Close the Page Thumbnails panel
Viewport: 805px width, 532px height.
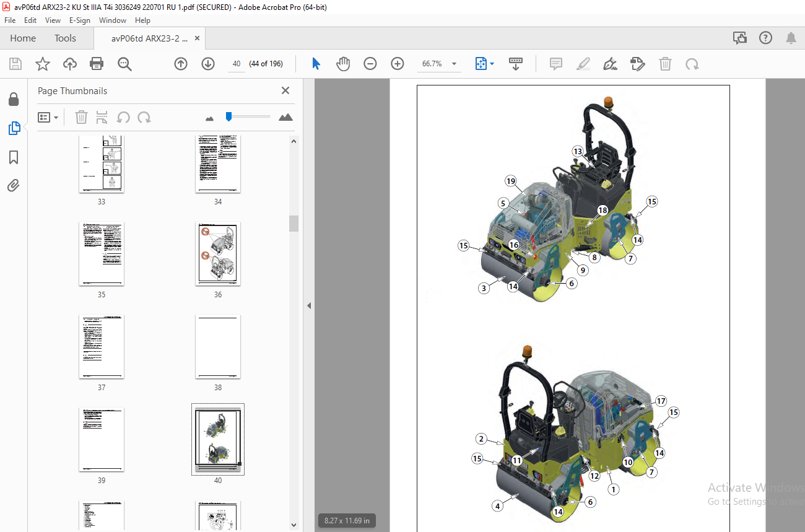[285, 90]
